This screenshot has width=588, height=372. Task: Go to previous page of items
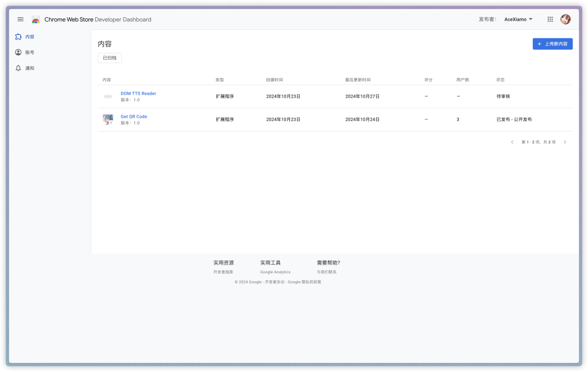(x=512, y=142)
